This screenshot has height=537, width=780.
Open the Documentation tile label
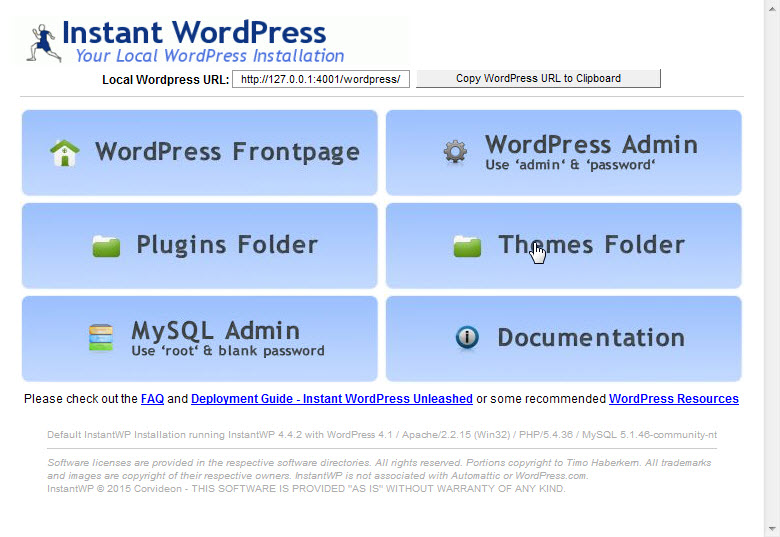(591, 338)
